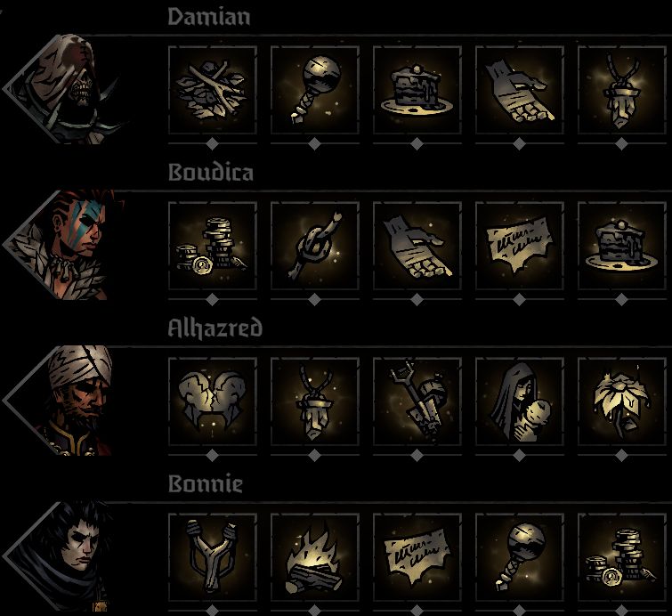Click Bonnie's baby rattle icon
Image resolution: width=672 pixels, height=616 pixels.
(x=520, y=557)
